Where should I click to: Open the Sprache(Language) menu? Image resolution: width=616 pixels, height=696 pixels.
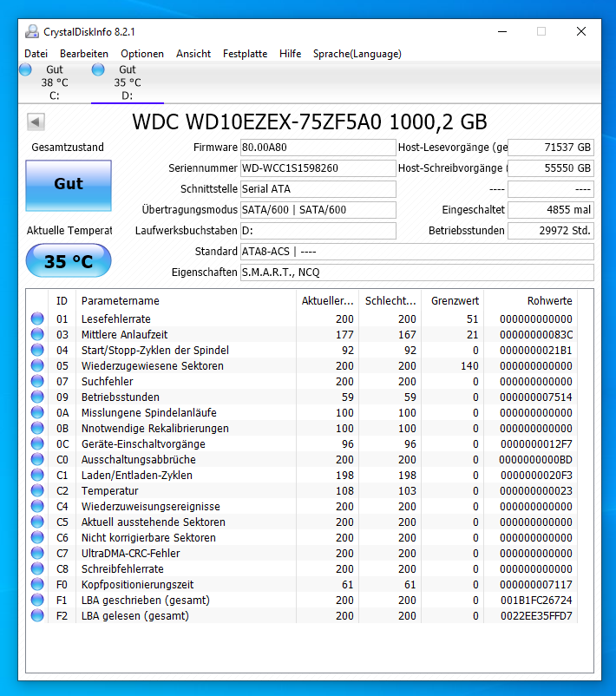click(x=357, y=54)
